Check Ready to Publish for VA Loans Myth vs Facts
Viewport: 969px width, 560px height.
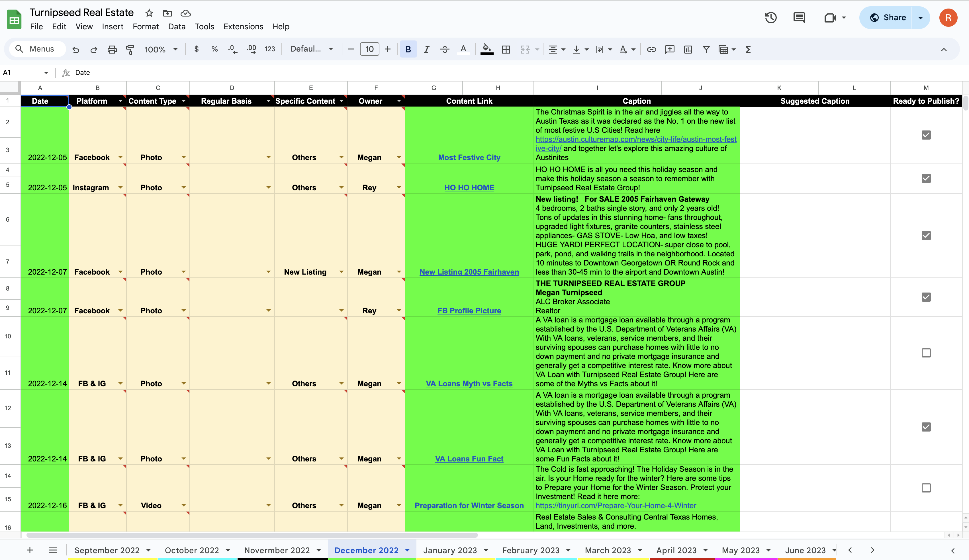pos(926,353)
